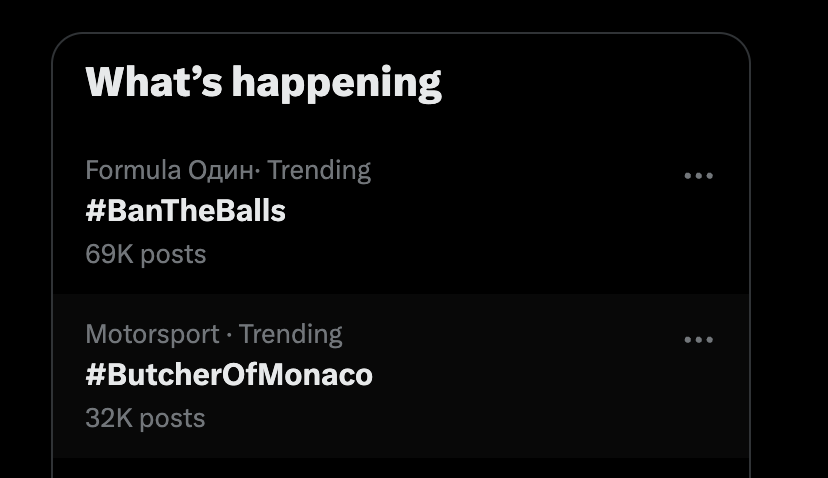Select the Formula Один category label

pos(169,170)
